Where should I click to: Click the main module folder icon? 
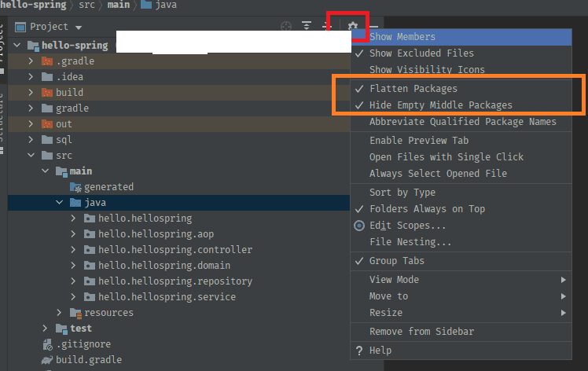(x=61, y=171)
